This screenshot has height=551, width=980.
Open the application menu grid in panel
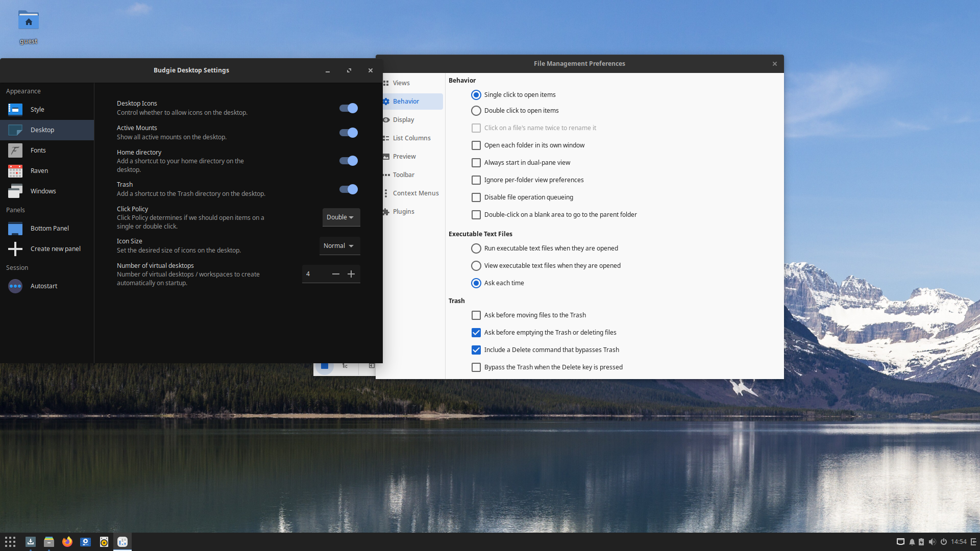(10, 542)
